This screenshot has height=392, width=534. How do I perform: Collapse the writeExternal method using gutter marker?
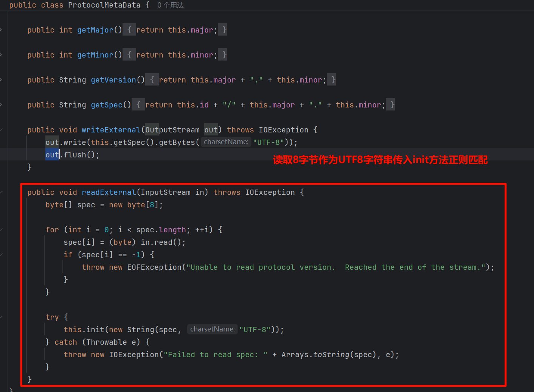[x=2, y=130]
